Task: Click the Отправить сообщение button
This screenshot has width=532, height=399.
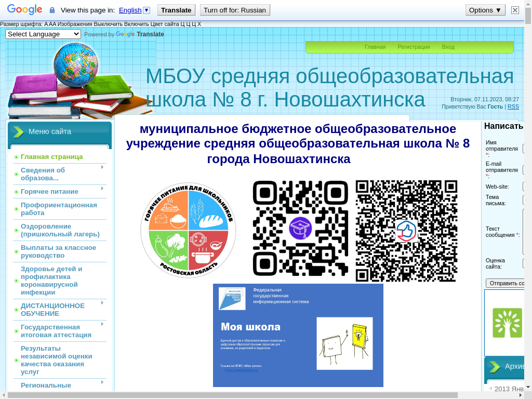Action: tap(505, 283)
